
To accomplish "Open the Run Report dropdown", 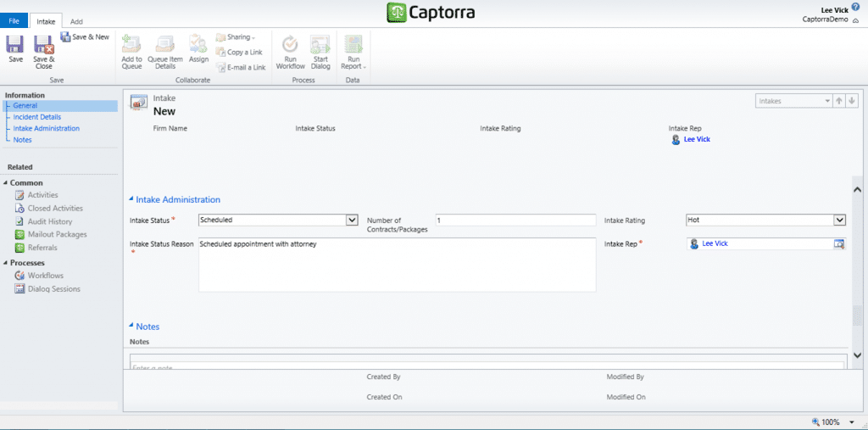I will point(353,52).
